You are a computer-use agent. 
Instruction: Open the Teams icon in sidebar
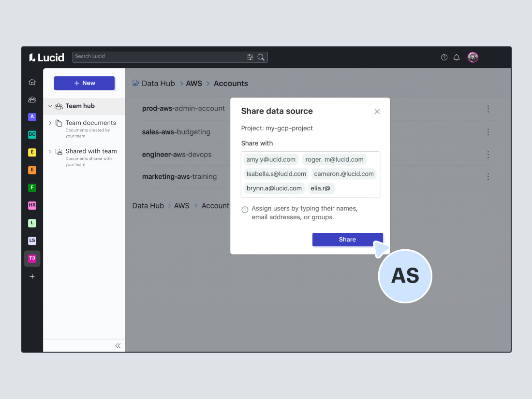(32, 100)
